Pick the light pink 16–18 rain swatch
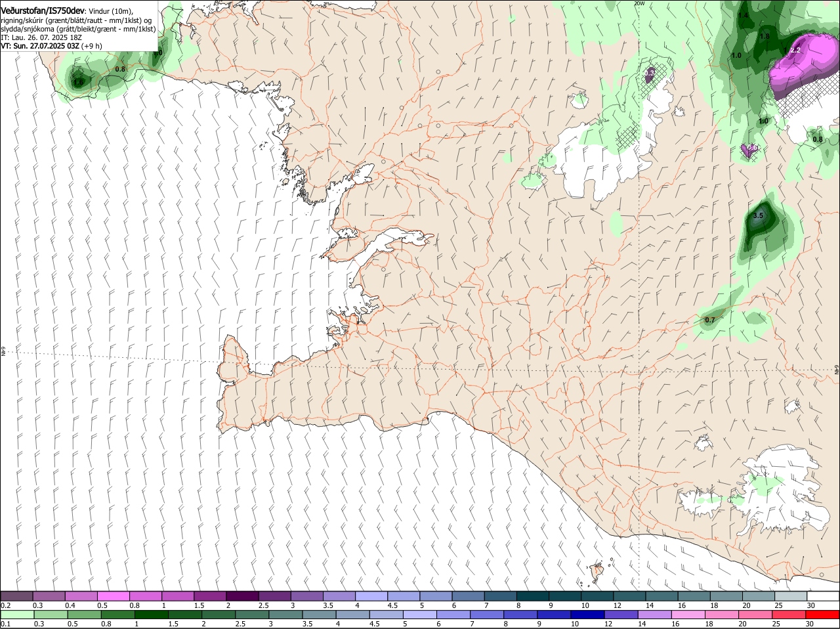Image resolution: width=840 pixels, height=629 pixels. click(688, 615)
